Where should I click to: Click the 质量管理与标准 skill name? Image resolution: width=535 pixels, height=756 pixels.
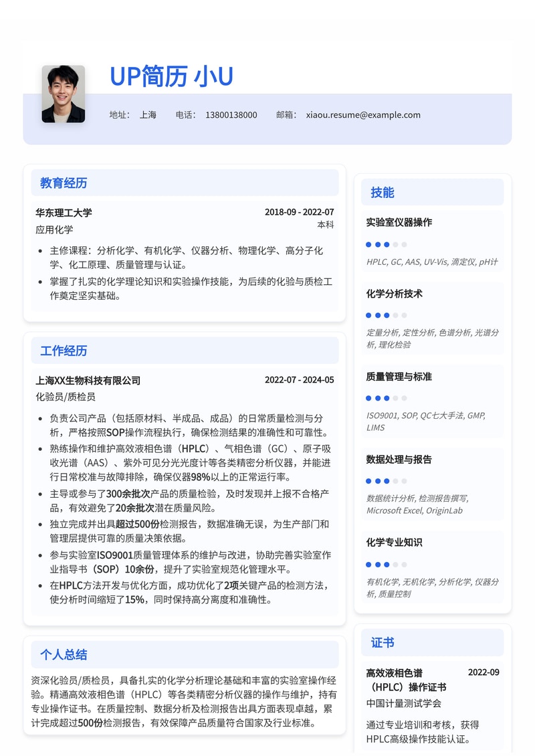pos(400,377)
